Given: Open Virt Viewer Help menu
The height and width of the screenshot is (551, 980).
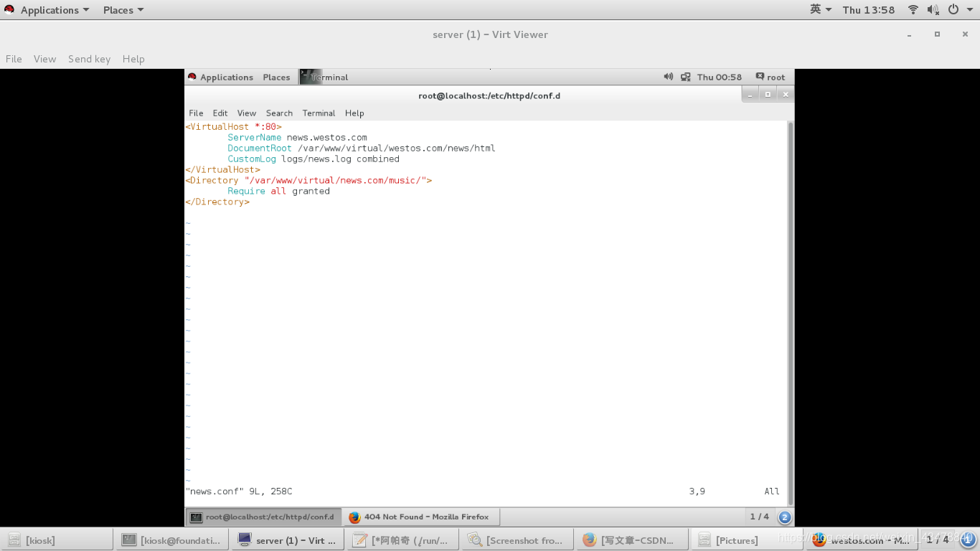Looking at the screenshot, I should pyautogui.click(x=133, y=59).
